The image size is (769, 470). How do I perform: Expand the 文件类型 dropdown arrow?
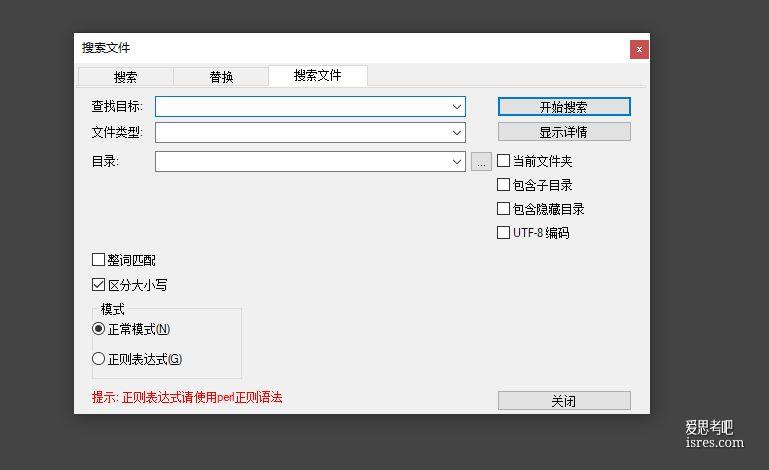457,132
